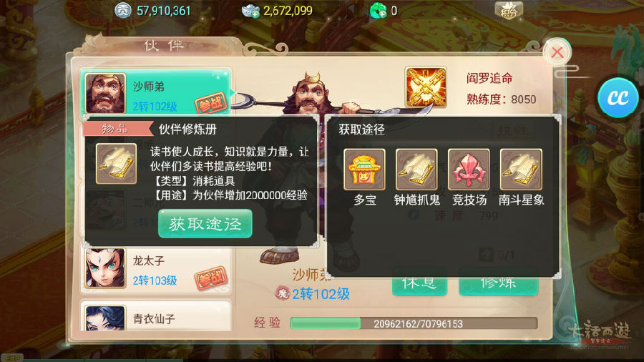
Task: Select 青衣仙子 in the partner list
Action: click(156, 316)
